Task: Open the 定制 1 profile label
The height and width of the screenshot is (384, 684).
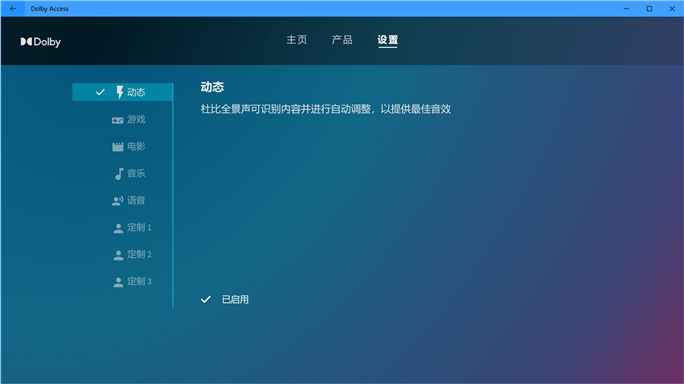Action: [x=139, y=227]
